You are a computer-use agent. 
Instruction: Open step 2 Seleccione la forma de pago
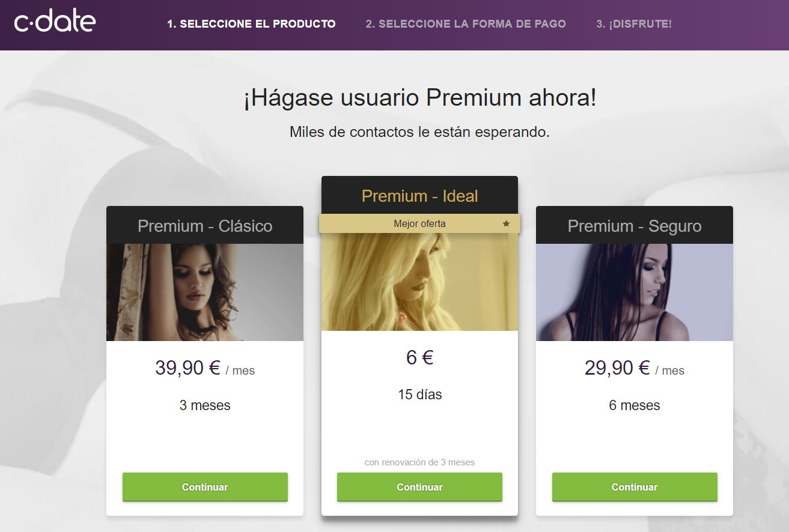466,24
